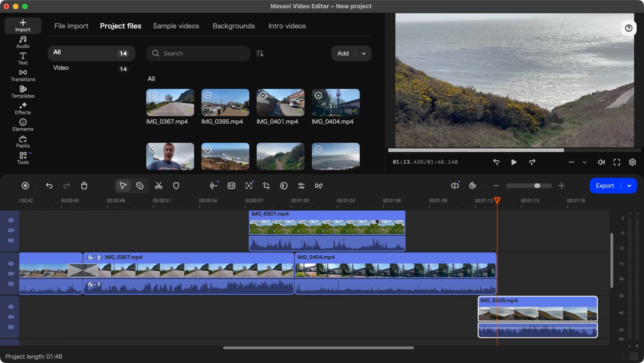
Task: Click the Export button
Action: (x=605, y=186)
